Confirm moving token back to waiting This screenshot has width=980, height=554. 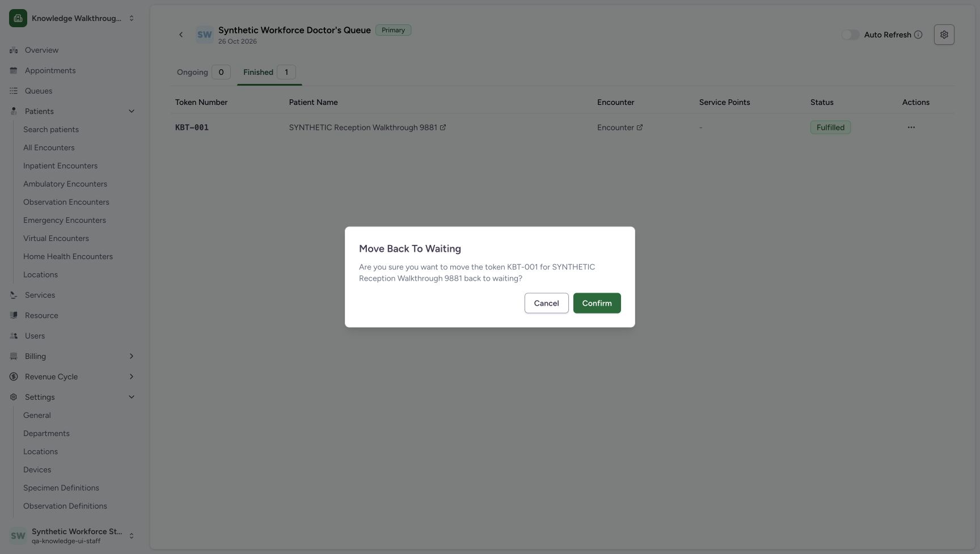[x=597, y=303]
